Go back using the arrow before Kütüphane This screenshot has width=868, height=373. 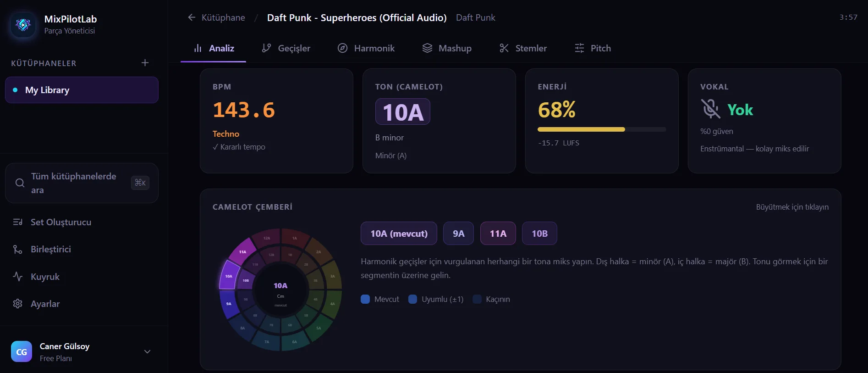(x=192, y=17)
